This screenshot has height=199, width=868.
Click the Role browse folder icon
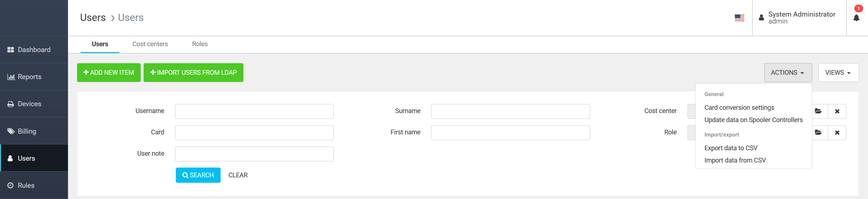(x=818, y=133)
